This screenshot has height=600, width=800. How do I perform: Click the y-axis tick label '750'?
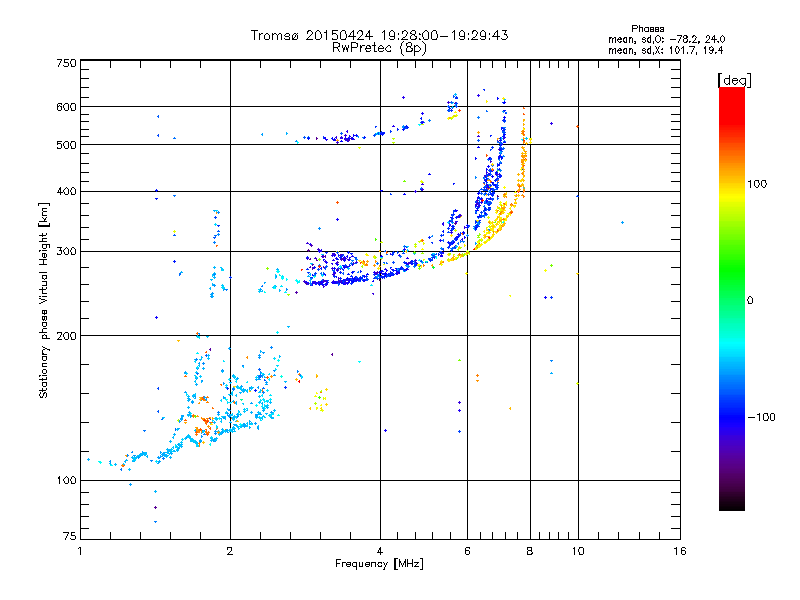click(66, 63)
